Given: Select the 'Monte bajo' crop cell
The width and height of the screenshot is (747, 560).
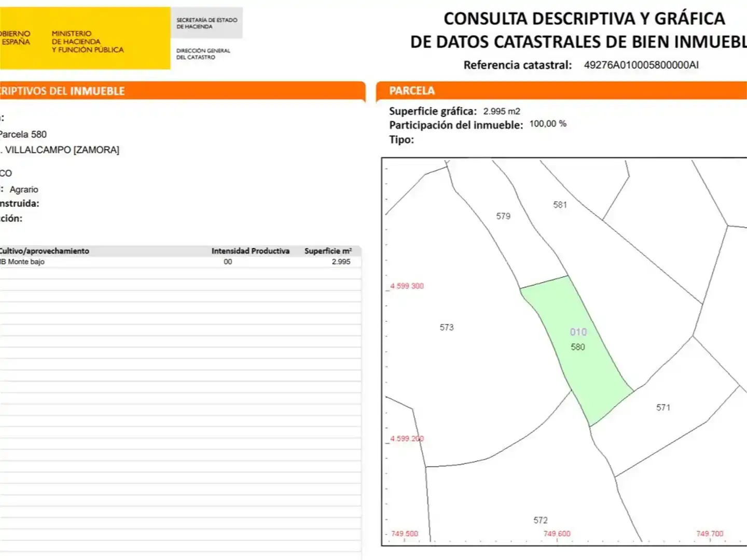Looking at the screenshot, I should (26, 262).
